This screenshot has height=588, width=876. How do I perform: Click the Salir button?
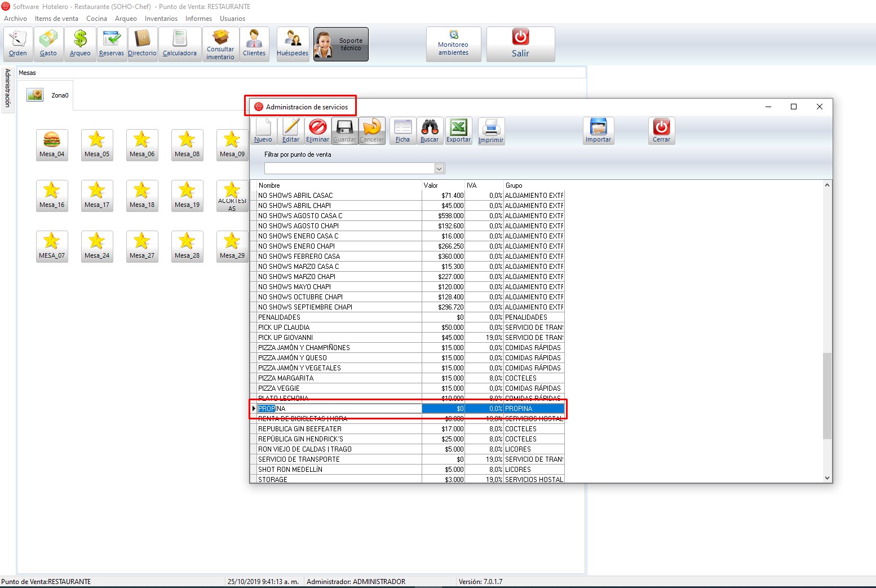coord(520,44)
